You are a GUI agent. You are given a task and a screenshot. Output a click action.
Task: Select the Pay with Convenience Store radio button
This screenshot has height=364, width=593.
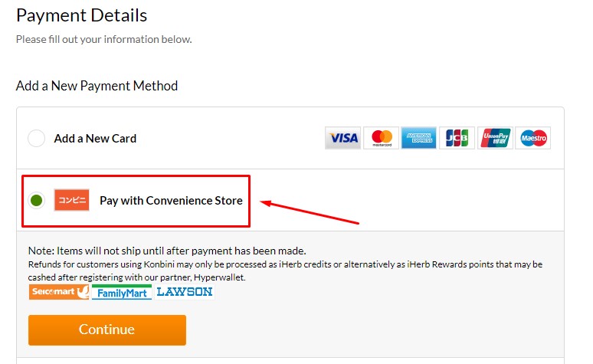click(36, 200)
